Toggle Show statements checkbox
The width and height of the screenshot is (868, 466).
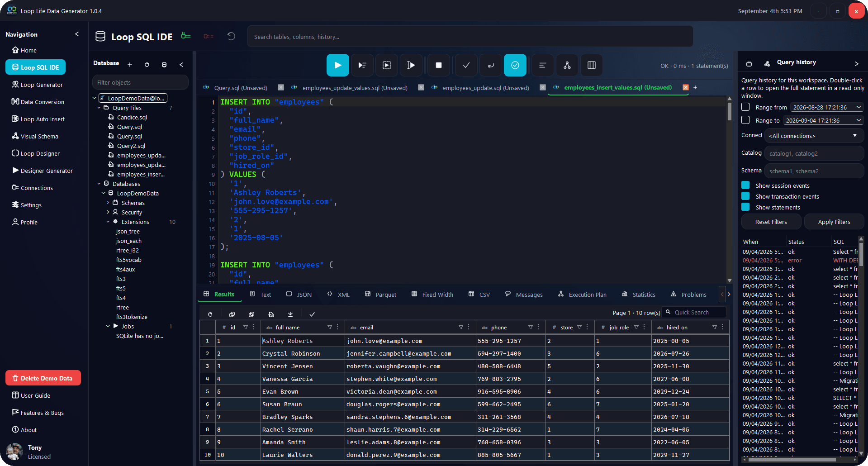(745, 207)
